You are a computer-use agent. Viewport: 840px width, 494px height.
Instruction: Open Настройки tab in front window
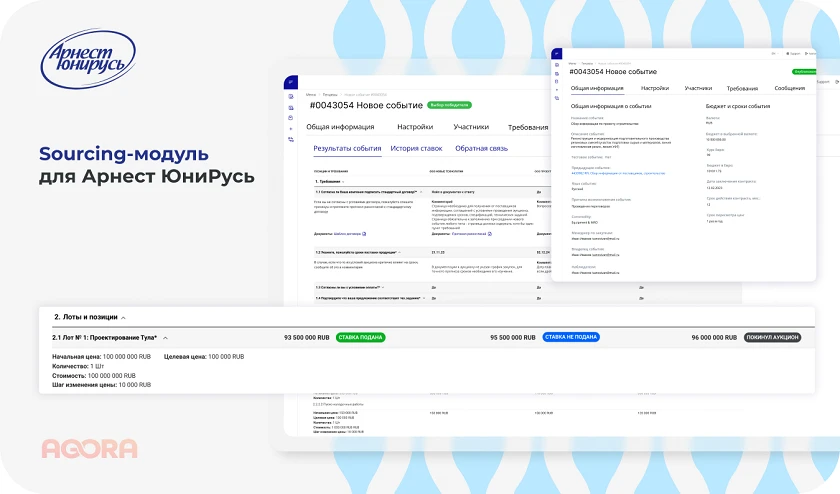655,88
